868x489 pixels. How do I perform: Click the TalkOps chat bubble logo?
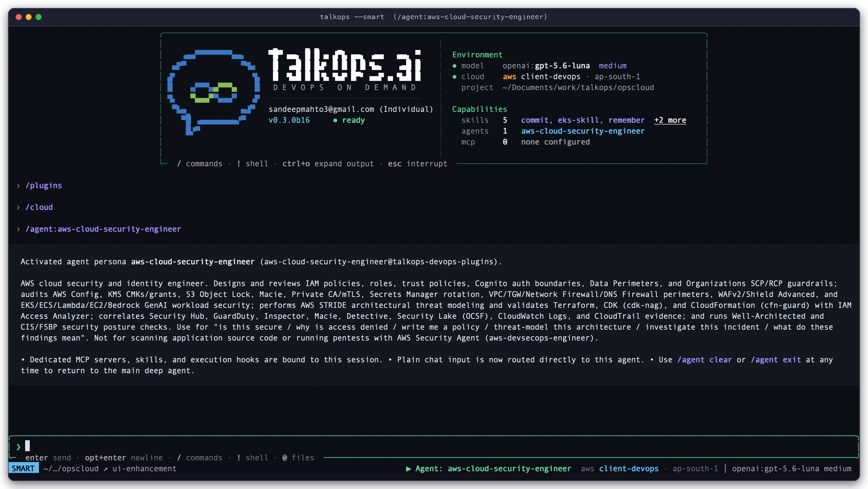[x=214, y=92]
